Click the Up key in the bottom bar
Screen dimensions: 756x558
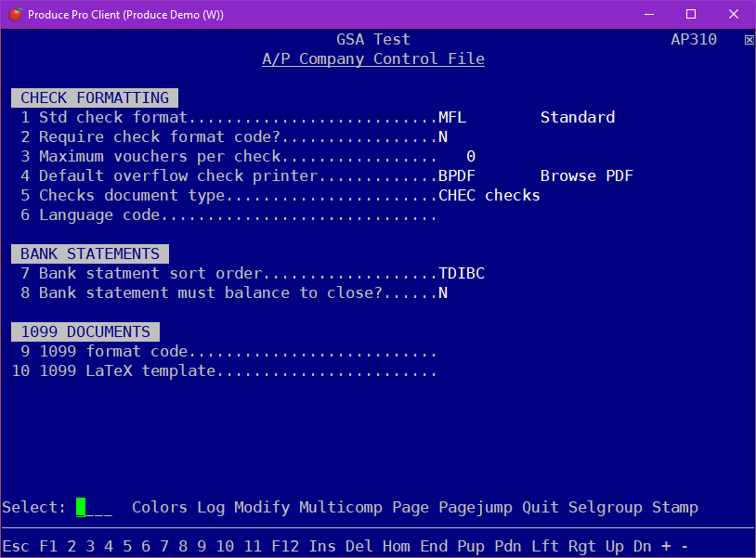(x=615, y=547)
